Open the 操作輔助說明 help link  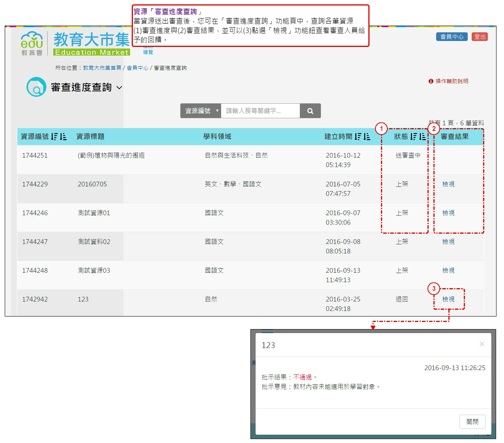point(448,81)
